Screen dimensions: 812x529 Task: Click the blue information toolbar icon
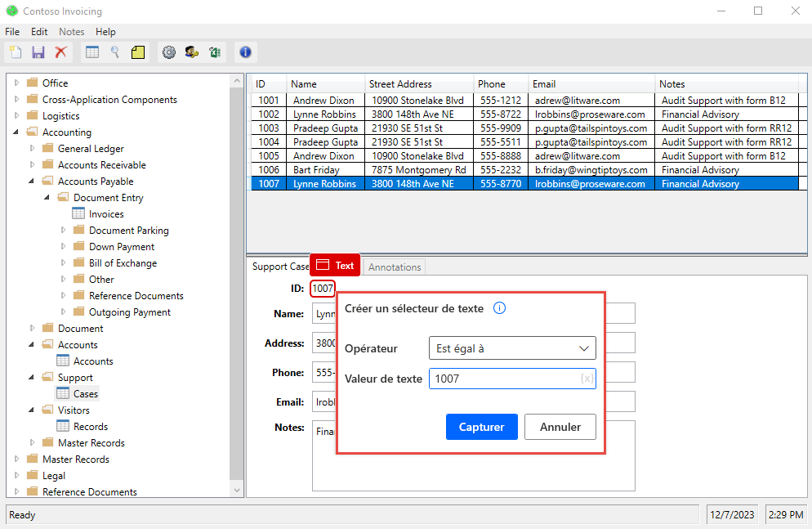click(245, 52)
